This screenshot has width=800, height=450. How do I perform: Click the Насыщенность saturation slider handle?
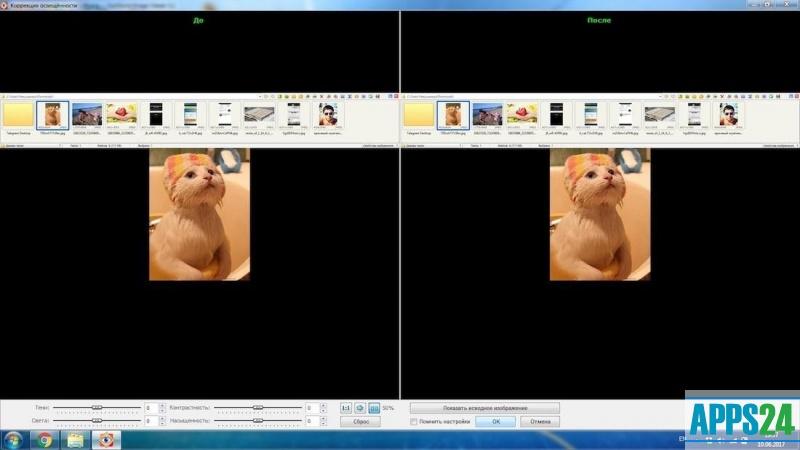click(258, 420)
